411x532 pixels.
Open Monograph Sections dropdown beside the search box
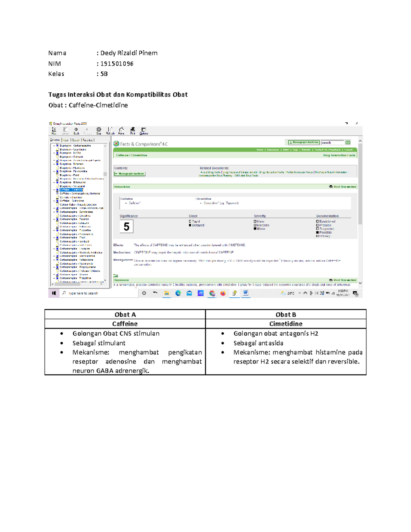pos(304,142)
